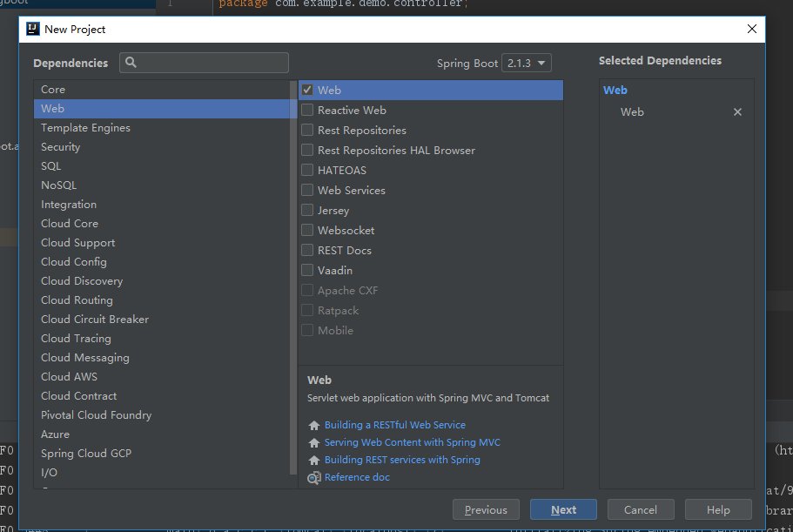
Task: Select the I/O category
Action: click(x=162, y=473)
